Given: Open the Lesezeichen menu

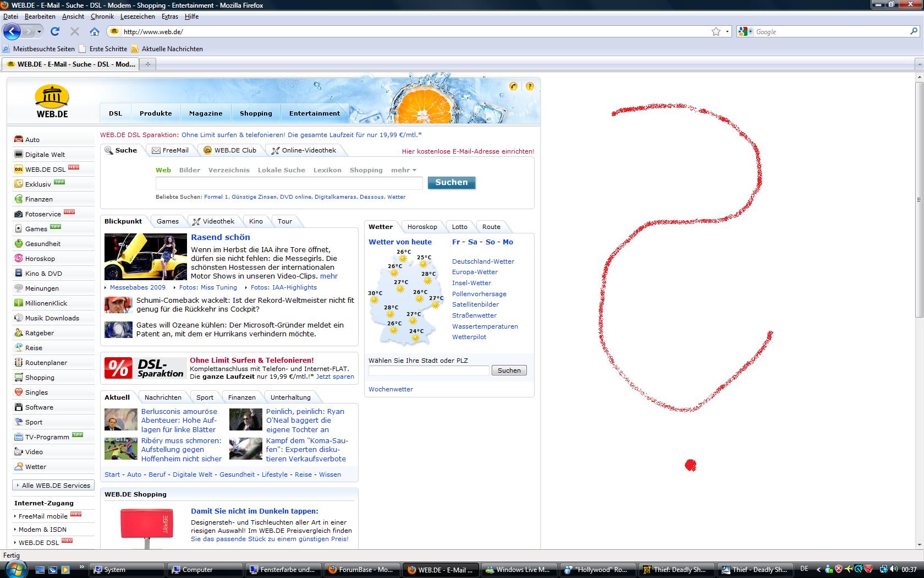Looking at the screenshot, I should [138, 17].
